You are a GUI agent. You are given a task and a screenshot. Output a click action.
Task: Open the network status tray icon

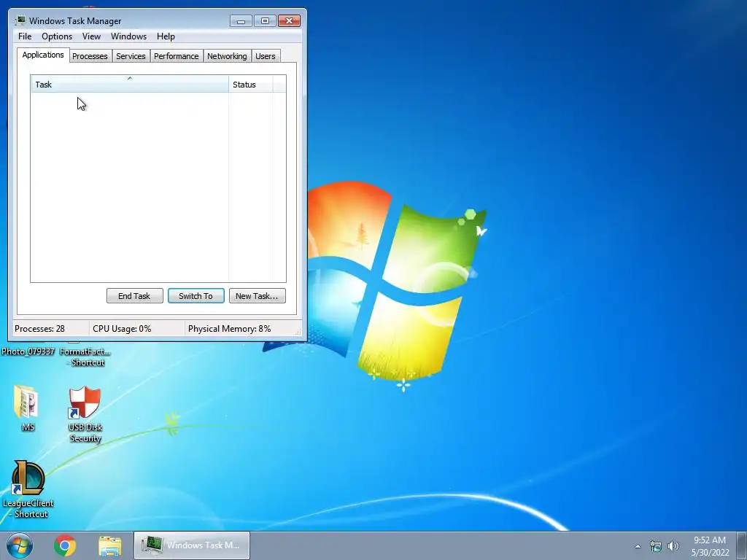(656, 546)
